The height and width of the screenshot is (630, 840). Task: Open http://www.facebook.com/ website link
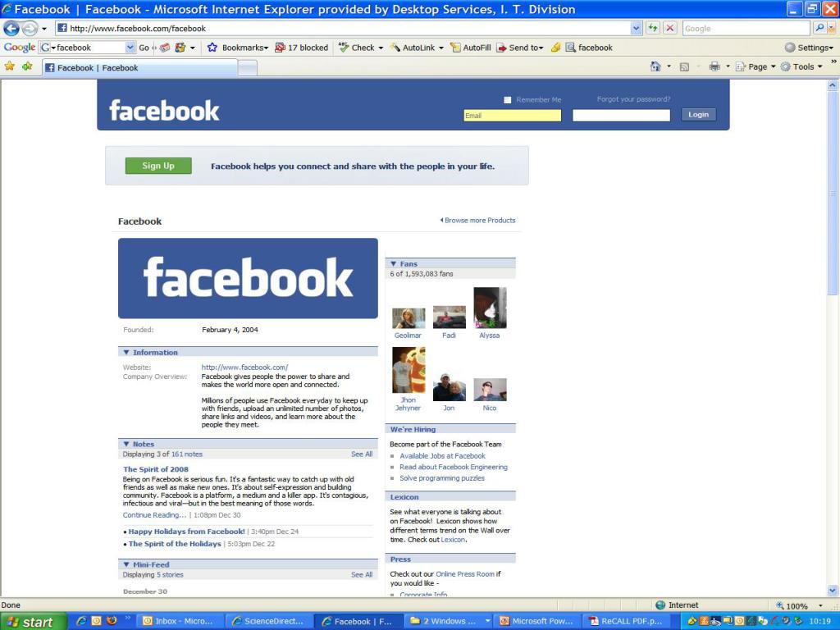click(244, 367)
